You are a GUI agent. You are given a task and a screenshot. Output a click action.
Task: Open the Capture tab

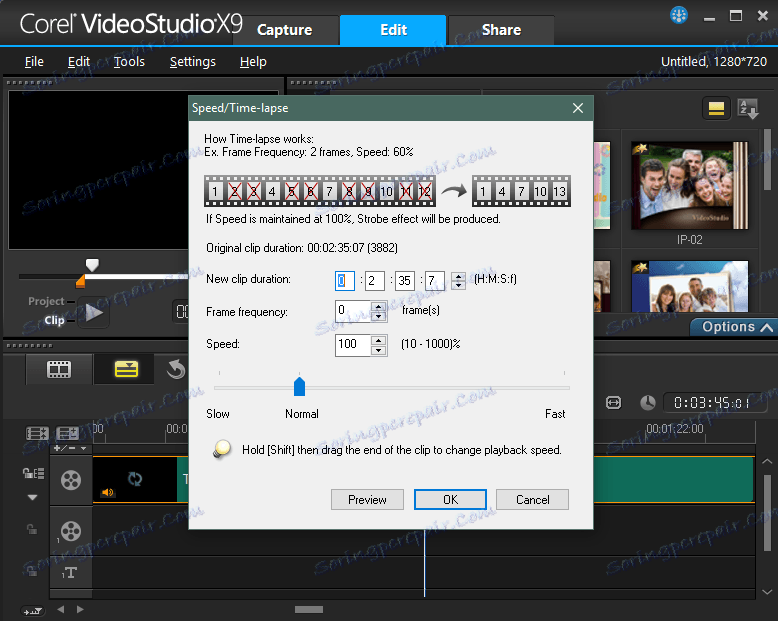285,30
